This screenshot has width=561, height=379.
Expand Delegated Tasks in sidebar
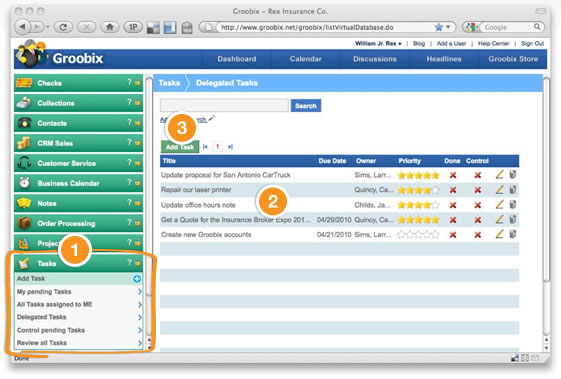pyautogui.click(x=140, y=317)
